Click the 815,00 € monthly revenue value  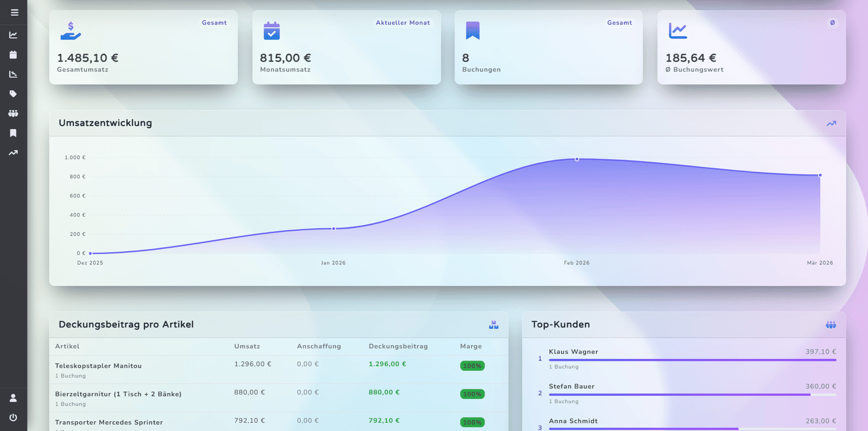pos(285,58)
